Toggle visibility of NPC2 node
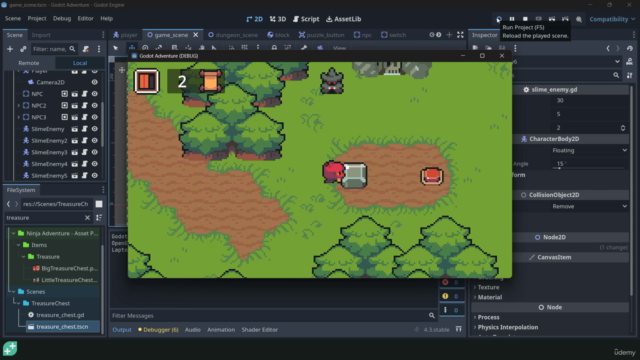This screenshot has width=640, height=360. (95, 105)
